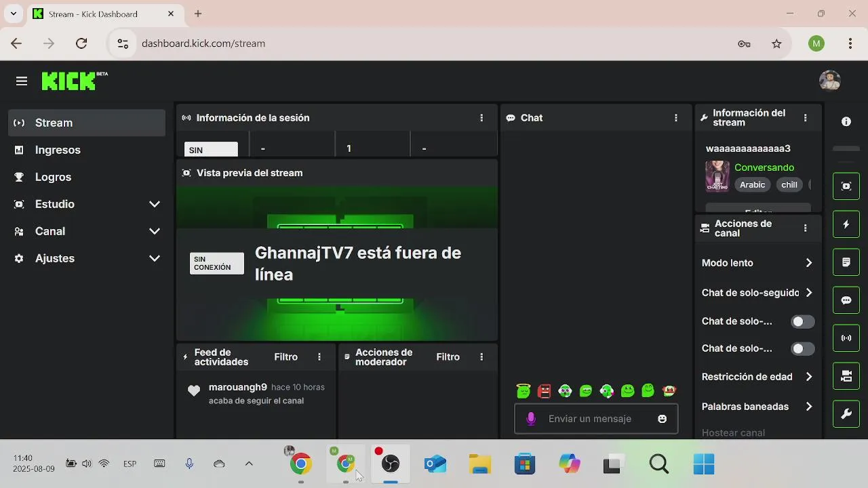Click the wrench icon on right rail

coord(846,414)
